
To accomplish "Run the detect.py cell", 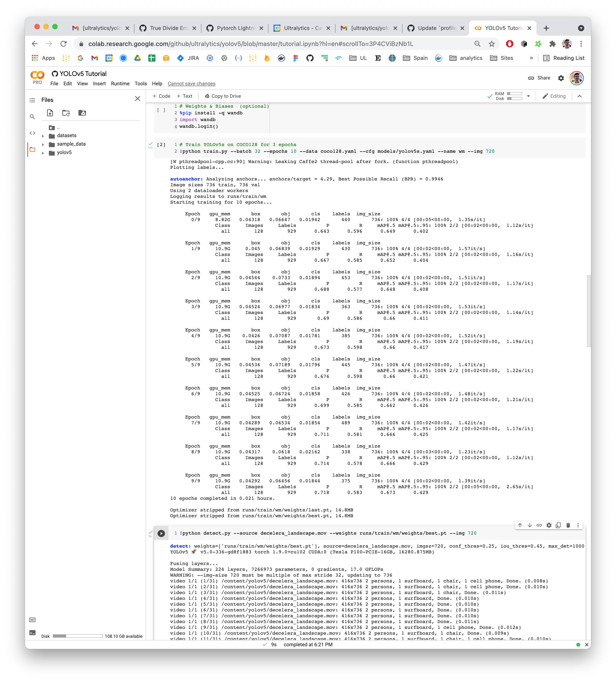I will (161, 533).
